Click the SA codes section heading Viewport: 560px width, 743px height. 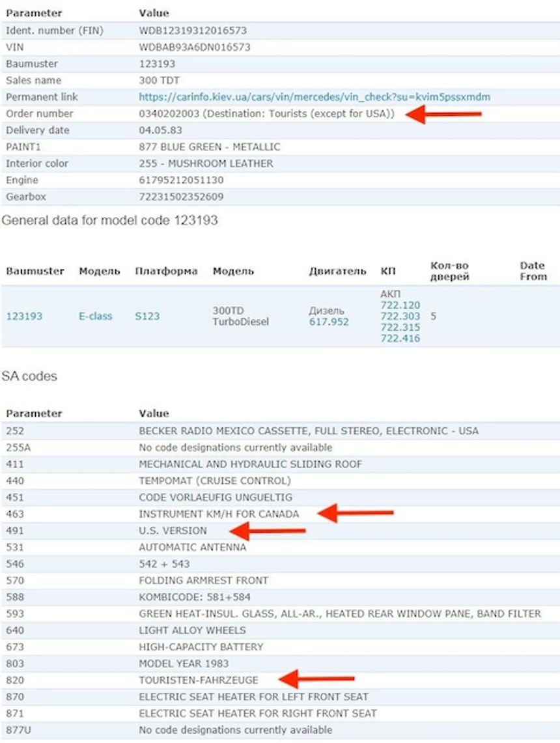tap(29, 376)
